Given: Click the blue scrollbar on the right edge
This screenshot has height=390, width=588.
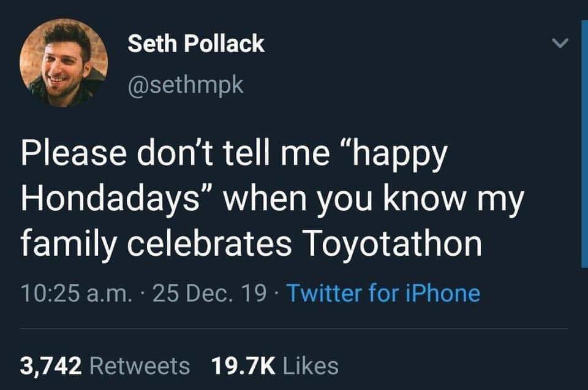Looking at the screenshot, I should tap(584, 143).
